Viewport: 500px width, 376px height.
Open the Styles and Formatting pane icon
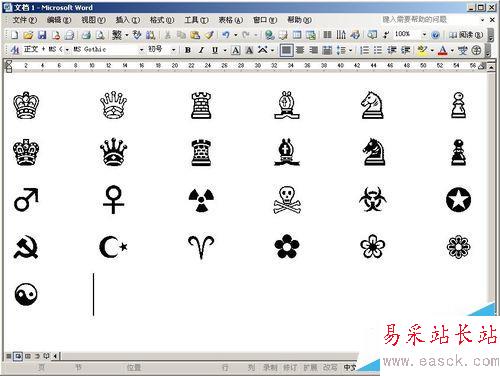tap(15, 50)
